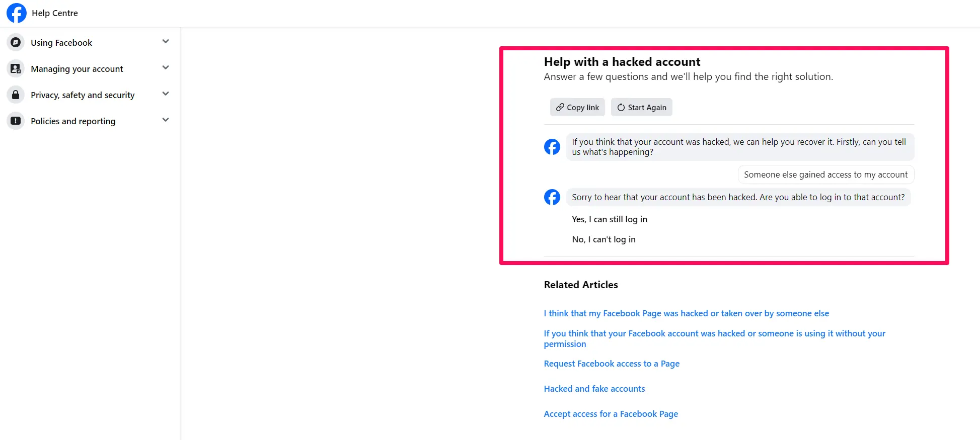Choose 'No, I can't log in'
The image size is (980, 440).
(604, 239)
